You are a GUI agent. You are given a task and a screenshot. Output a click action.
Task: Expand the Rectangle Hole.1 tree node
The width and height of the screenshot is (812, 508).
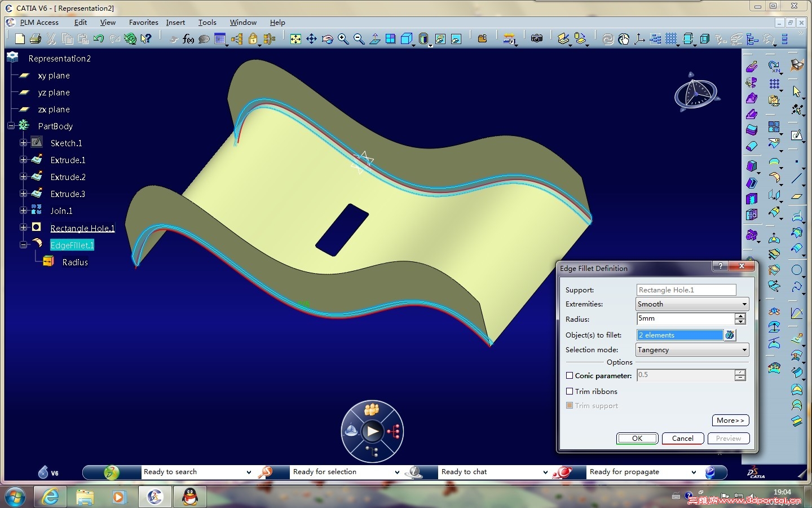[23, 227]
